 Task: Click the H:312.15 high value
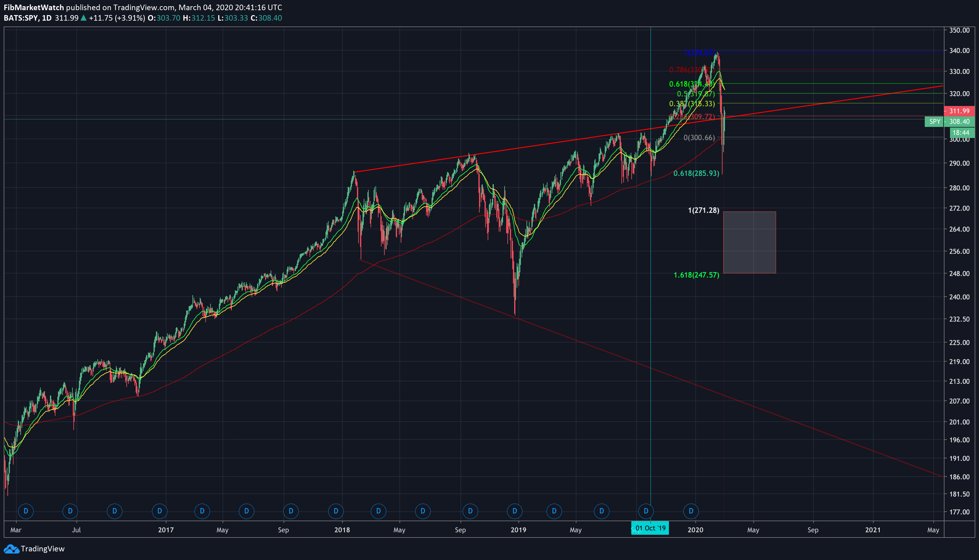point(199,18)
